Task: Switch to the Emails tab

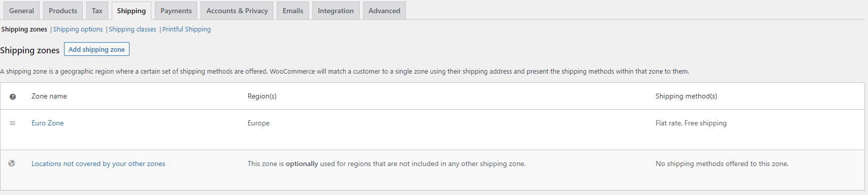Action: (293, 11)
